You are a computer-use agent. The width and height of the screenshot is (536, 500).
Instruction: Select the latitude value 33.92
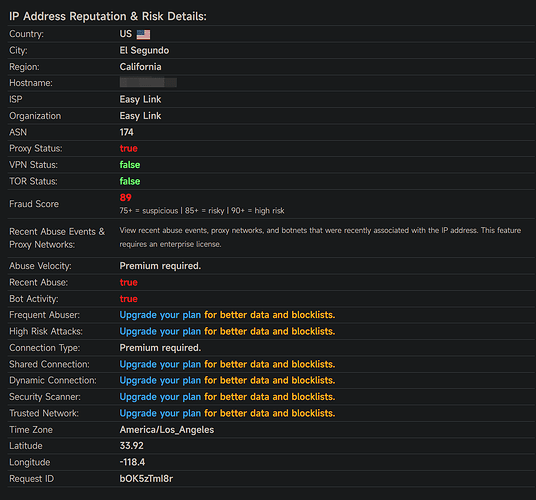pyautogui.click(x=132, y=446)
